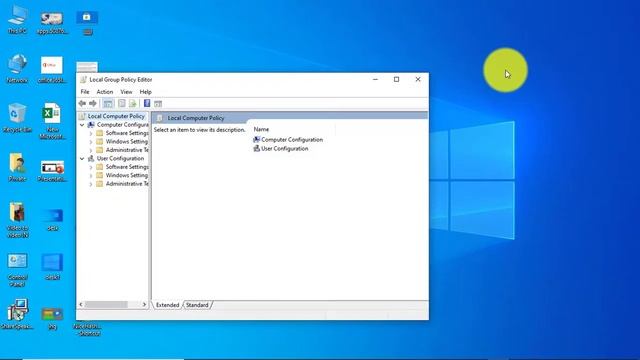Screen dimensions: 640x360
Task: Click the Network desktop icon
Action: point(17,69)
